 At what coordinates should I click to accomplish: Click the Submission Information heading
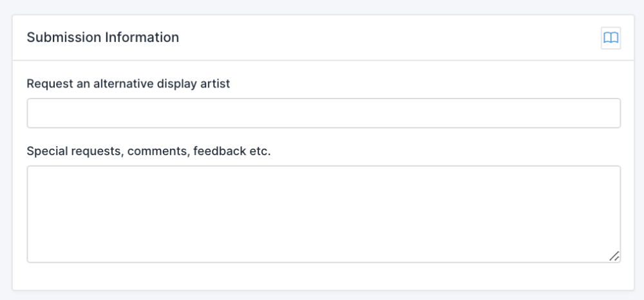(103, 37)
